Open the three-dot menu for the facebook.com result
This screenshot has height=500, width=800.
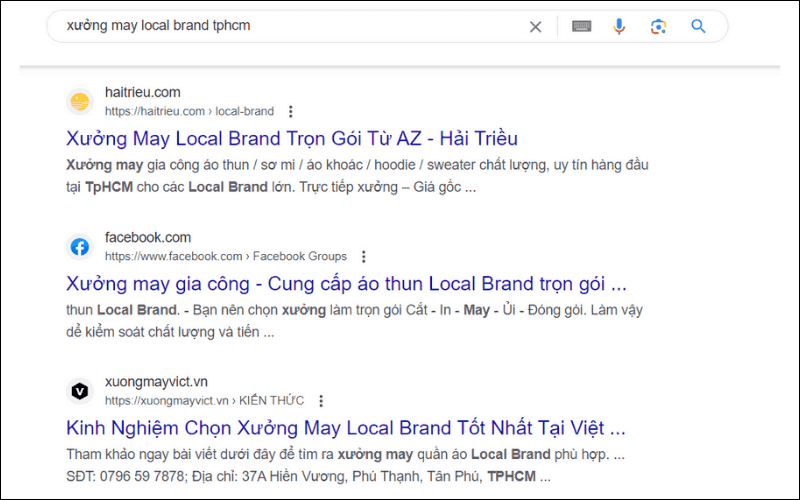(x=364, y=256)
